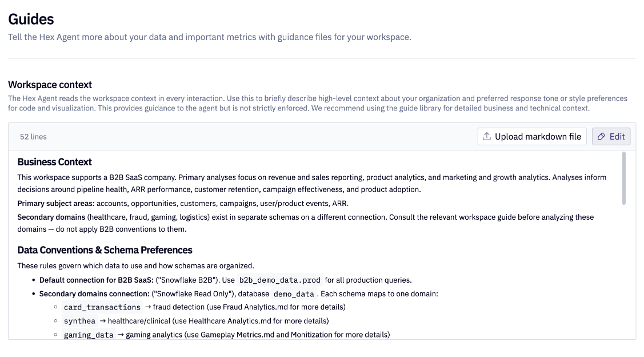Click the Business Context heading
The height and width of the screenshot is (357, 644).
point(54,162)
